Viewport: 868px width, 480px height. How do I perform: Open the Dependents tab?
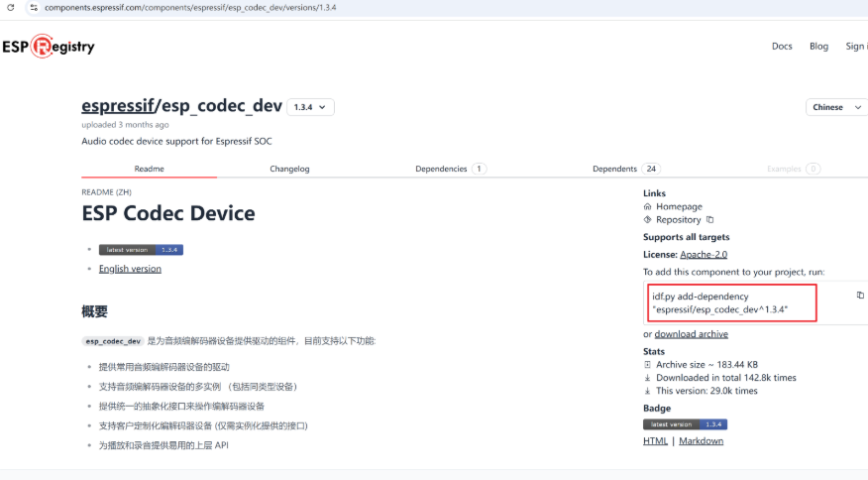tap(626, 169)
